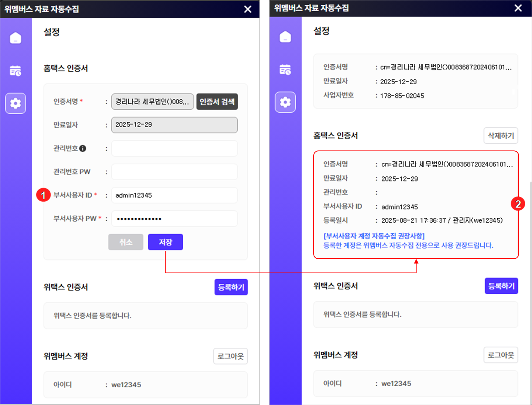Image resolution: width=532 pixels, height=405 pixels.
Task: Click the 관리번호 PW label in left form
Action: point(72,172)
